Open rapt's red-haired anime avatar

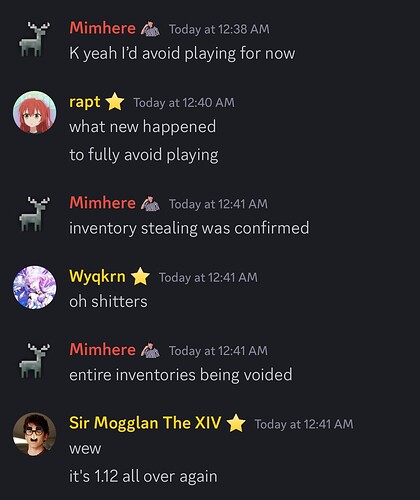[34, 112]
